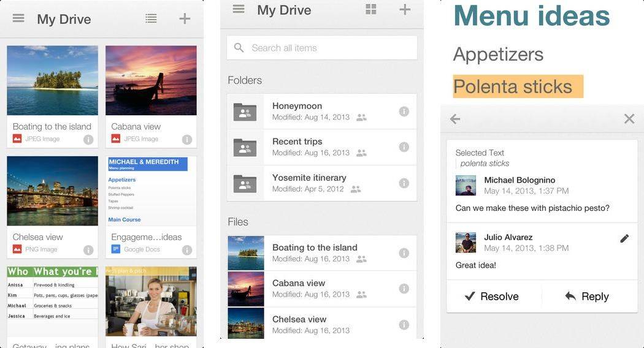Open info for Boating to the island list row
Image resolution: width=644 pixels, height=348 pixels.
(404, 253)
